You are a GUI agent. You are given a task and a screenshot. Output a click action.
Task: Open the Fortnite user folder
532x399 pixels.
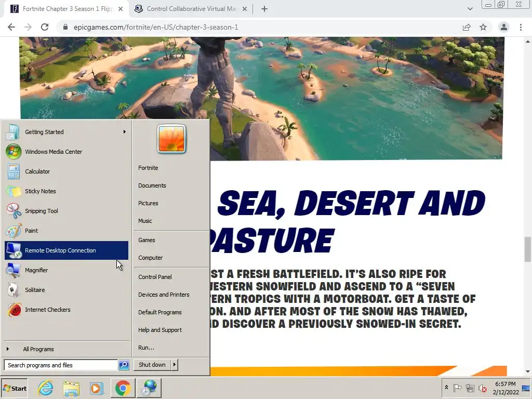[148, 168]
